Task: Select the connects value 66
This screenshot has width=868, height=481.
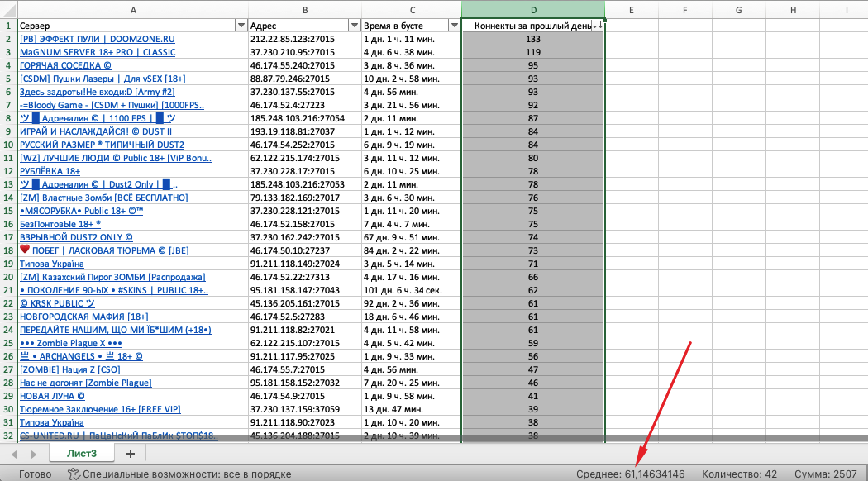Action: (x=533, y=277)
